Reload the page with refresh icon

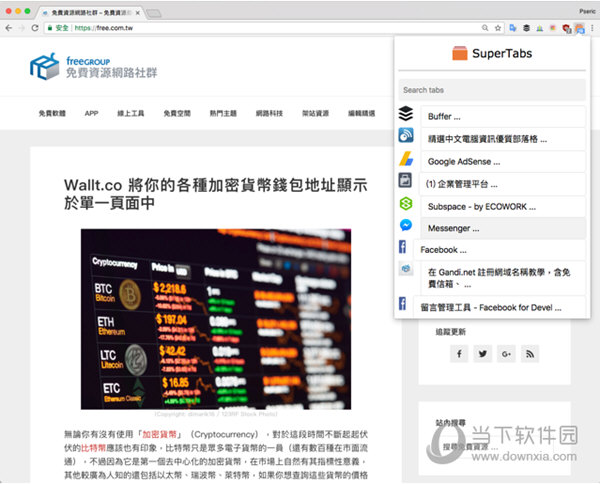point(35,28)
